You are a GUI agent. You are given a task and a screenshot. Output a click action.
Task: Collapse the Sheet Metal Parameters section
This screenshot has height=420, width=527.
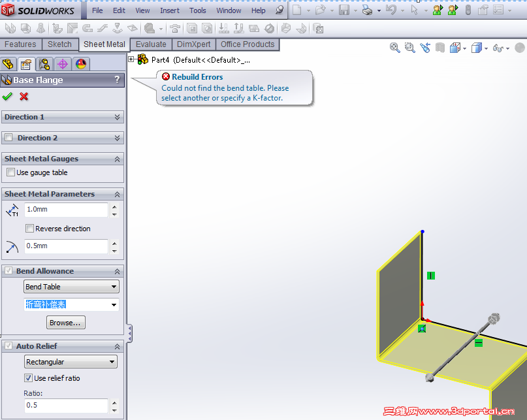tap(117, 195)
